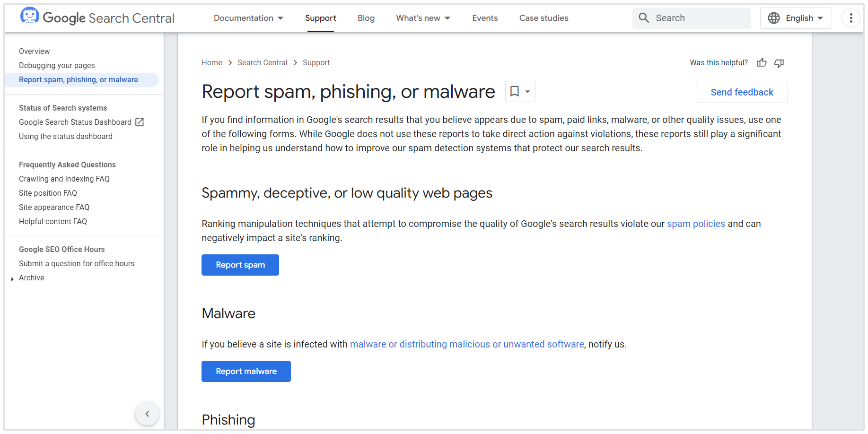Follow the spam policies link
This screenshot has width=868, height=434.
tap(695, 224)
